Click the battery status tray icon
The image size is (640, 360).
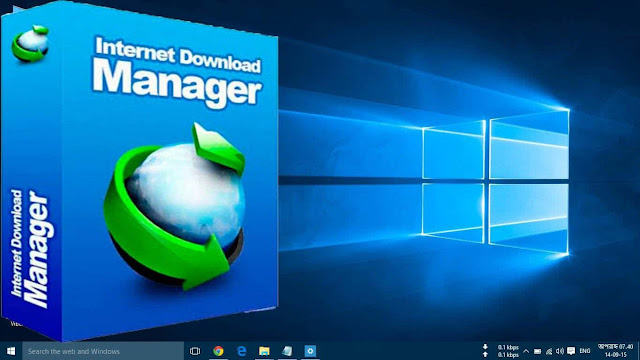538,351
